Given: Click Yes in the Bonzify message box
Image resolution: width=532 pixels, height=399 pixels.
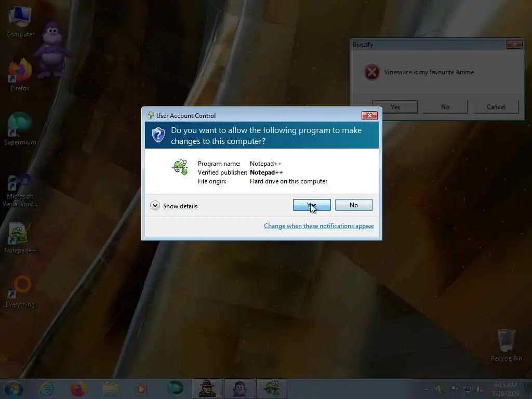Looking at the screenshot, I should (395, 107).
